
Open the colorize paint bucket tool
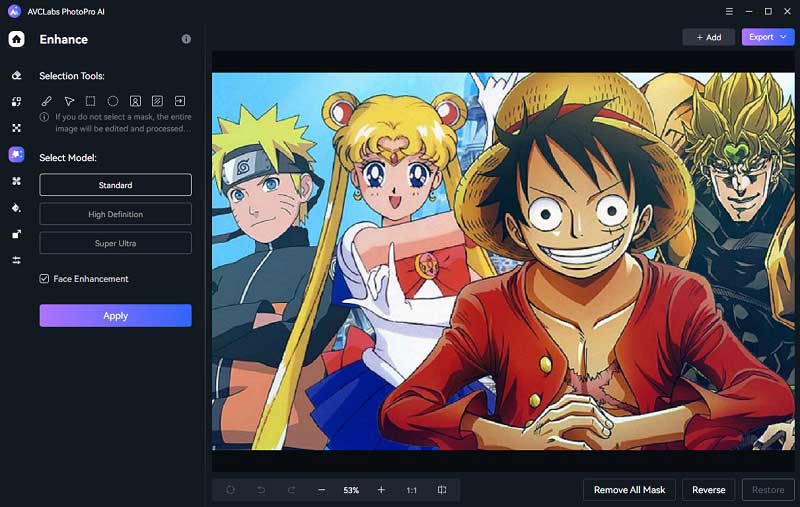pos(16,208)
